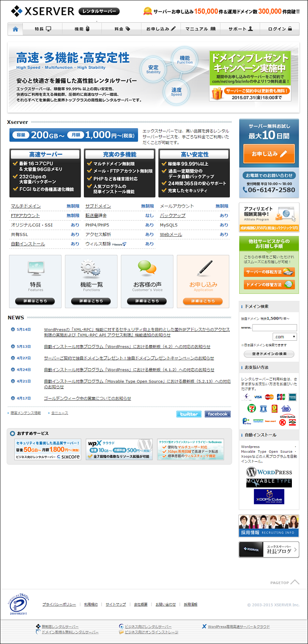Open the プライバシーポリシー footer link
308x644 pixels.
59,605
